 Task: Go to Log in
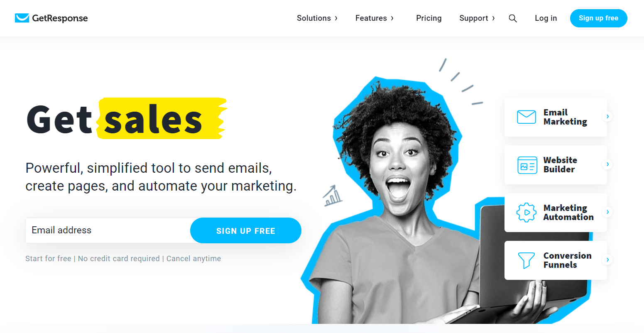coord(546,18)
